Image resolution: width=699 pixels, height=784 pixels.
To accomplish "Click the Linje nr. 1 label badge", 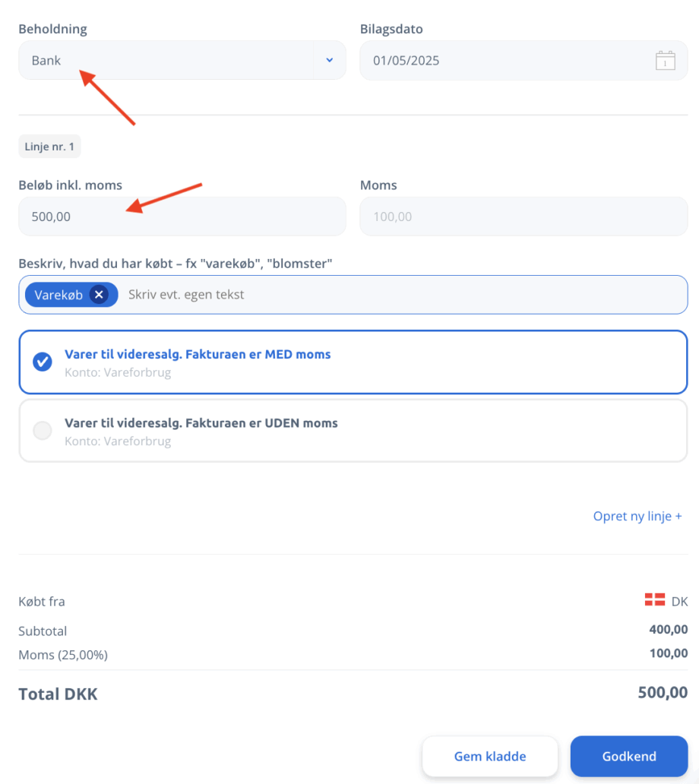I will [49, 147].
